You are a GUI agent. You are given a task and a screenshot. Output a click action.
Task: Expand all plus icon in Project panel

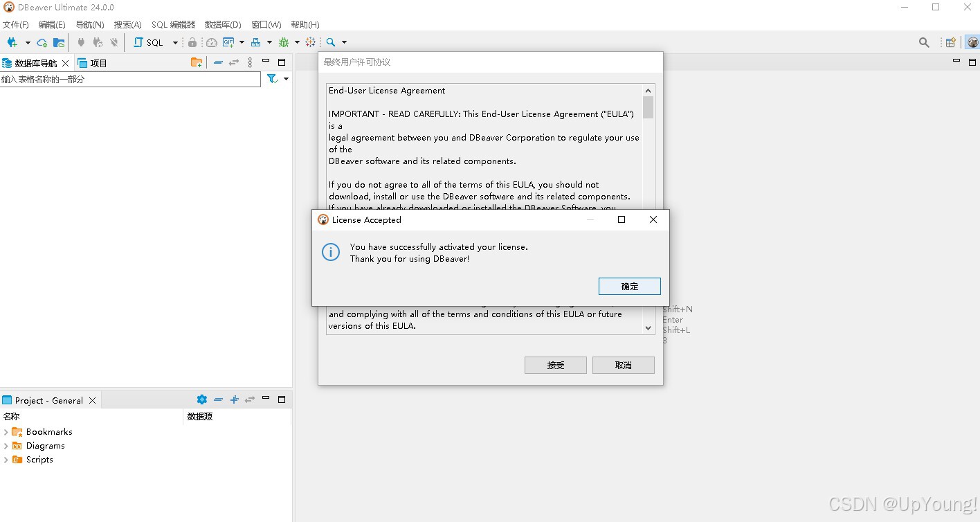234,399
